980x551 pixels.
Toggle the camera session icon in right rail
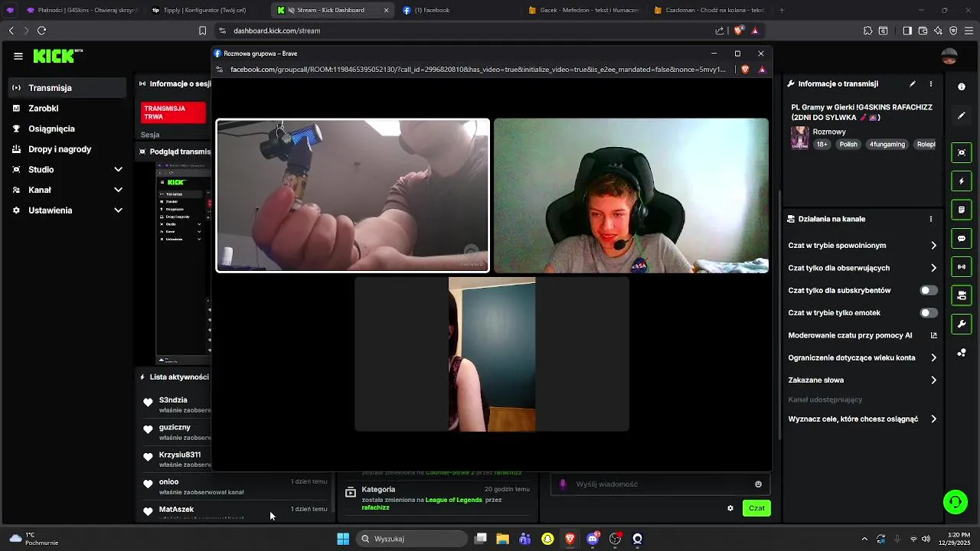(962, 295)
